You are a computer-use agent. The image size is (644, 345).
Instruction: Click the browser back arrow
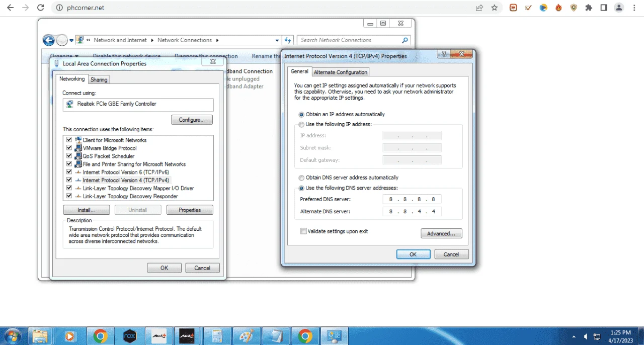[11, 8]
